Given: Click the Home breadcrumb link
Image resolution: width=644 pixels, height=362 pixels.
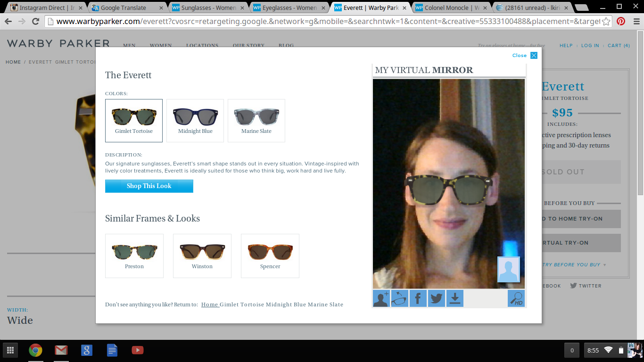Looking at the screenshot, I should click(13, 62).
